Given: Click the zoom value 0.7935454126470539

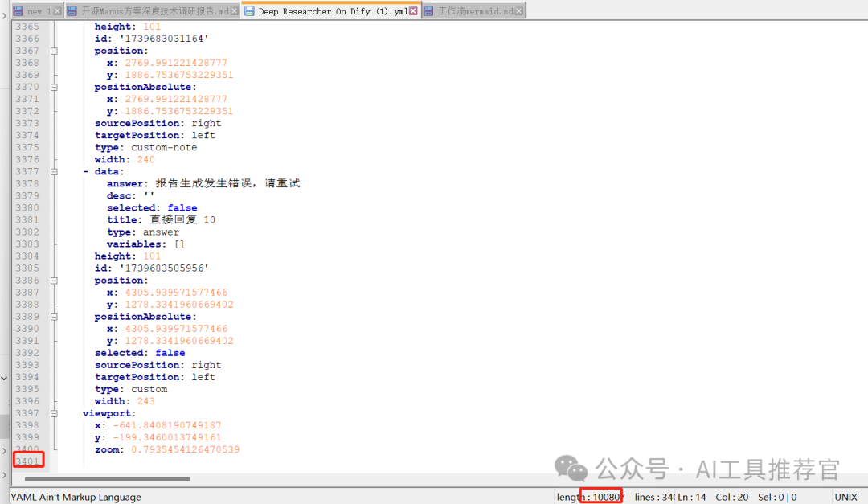Looking at the screenshot, I should point(186,449).
